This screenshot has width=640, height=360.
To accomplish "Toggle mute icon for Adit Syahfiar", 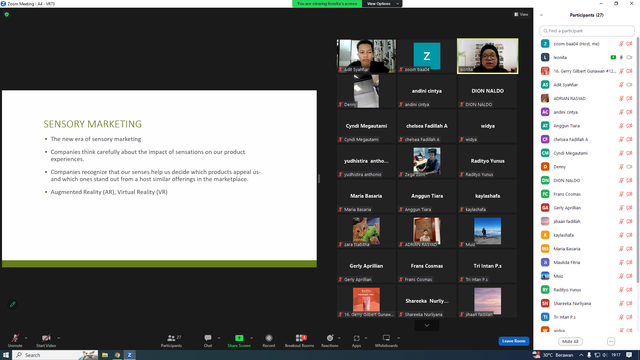I will pyautogui.click(x=621, y=85).
